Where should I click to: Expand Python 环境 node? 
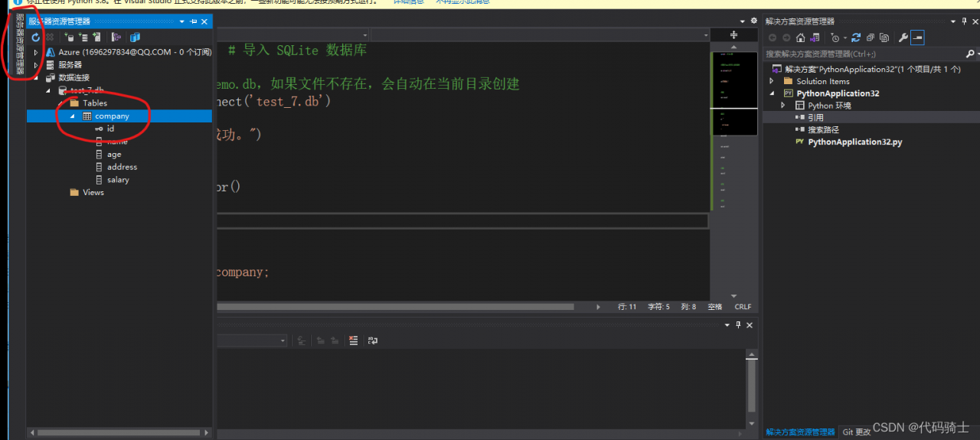783,106
